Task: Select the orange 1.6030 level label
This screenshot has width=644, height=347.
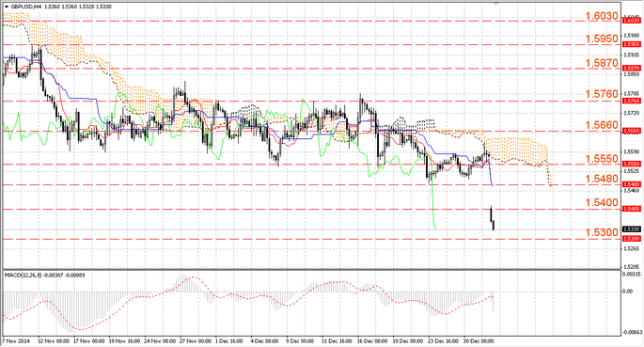Action: pos(602,16)
